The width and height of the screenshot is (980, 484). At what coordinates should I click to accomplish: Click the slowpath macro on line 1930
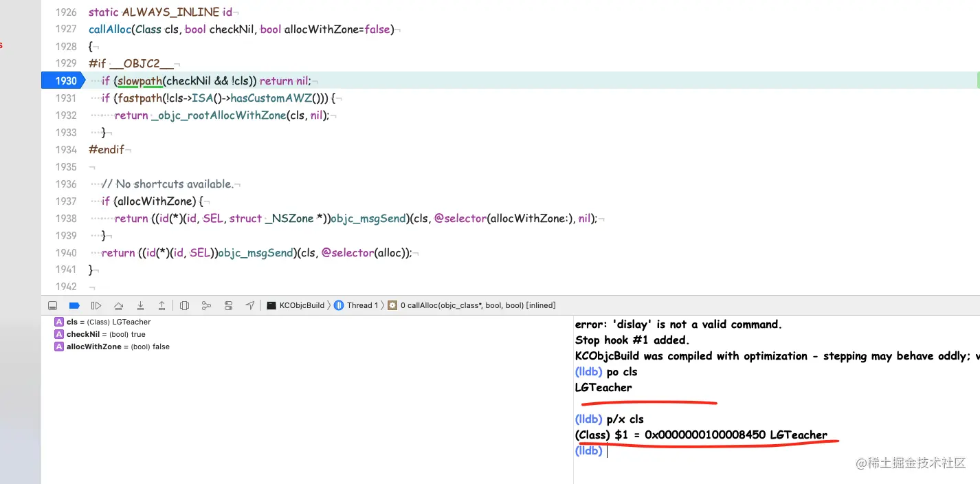[x=140, y=81]
